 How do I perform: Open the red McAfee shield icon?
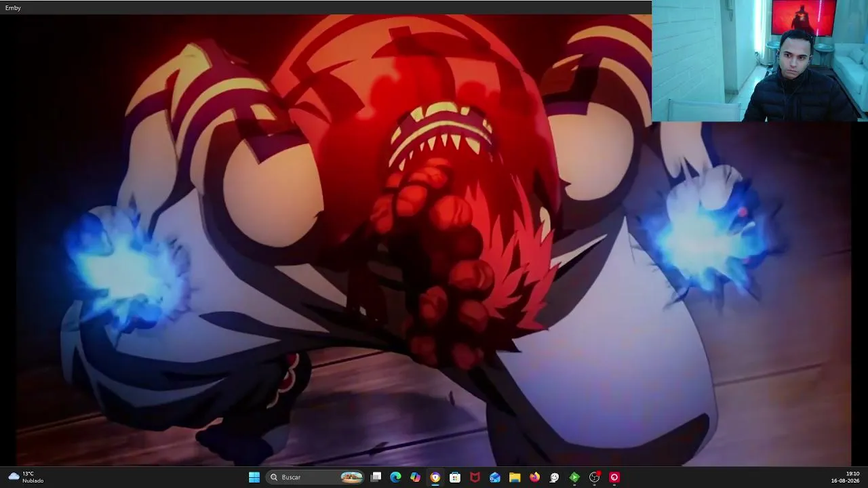475,477
